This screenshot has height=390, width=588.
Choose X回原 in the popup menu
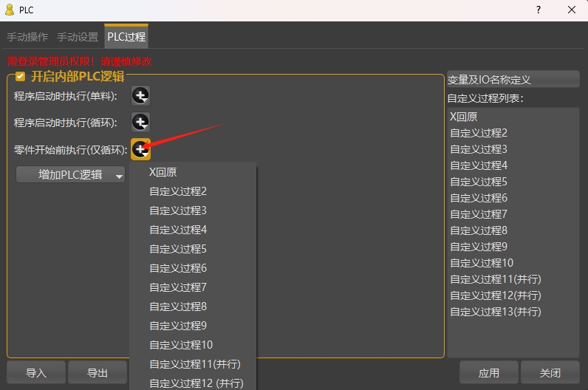point(193,172)
